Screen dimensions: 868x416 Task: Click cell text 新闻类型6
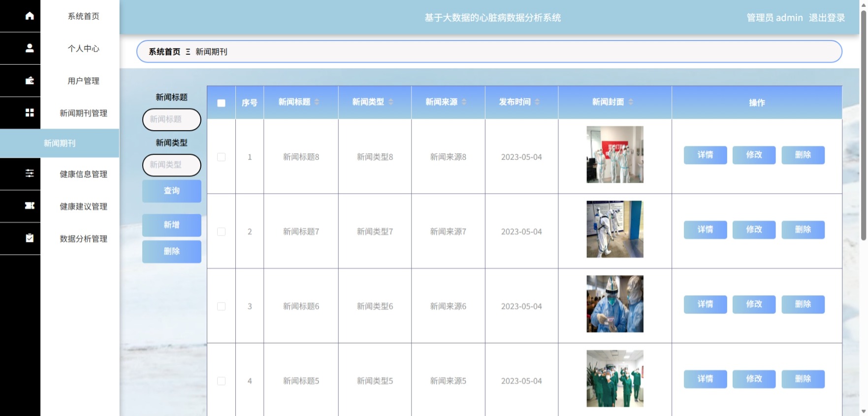[375, 306]
